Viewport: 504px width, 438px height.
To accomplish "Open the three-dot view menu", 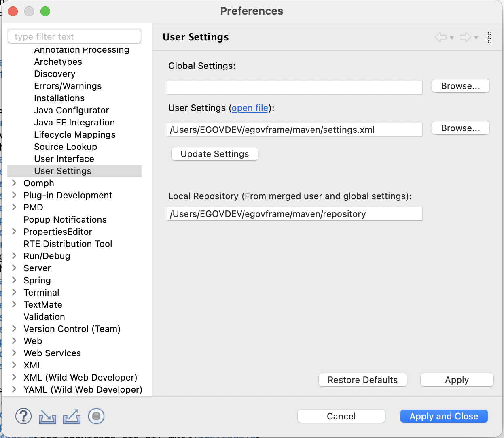I will [x=489, y=38].
